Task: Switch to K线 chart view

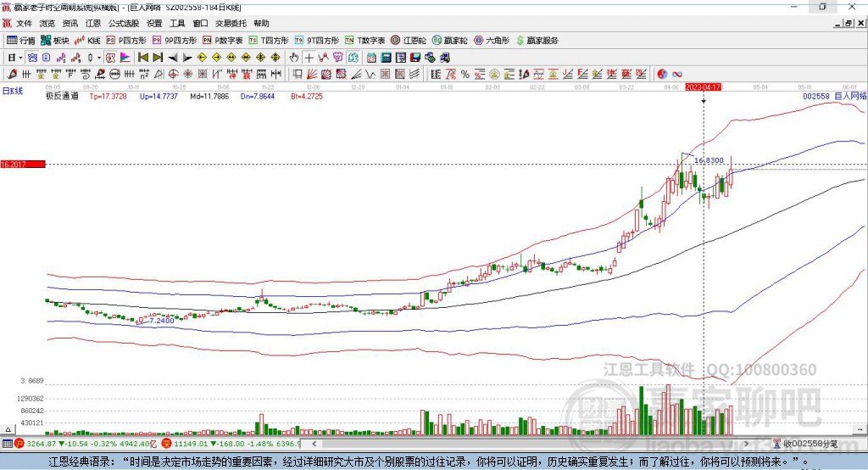Action: tap(87, 41)
